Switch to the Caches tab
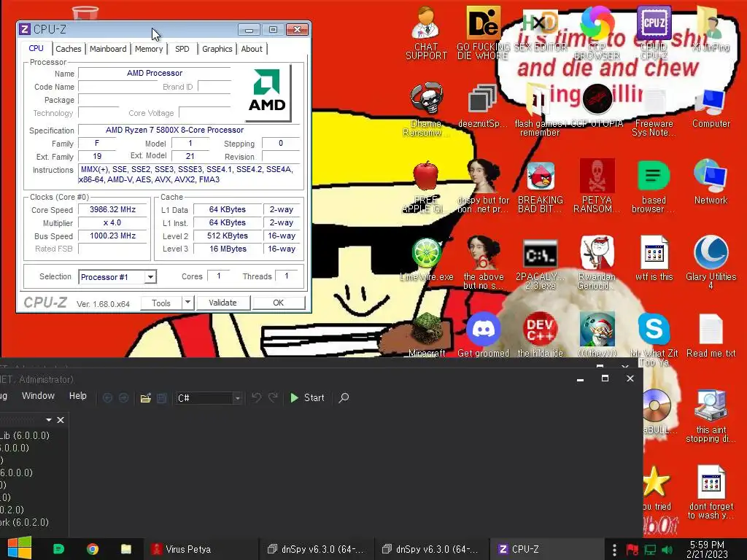 coord(68,49)
